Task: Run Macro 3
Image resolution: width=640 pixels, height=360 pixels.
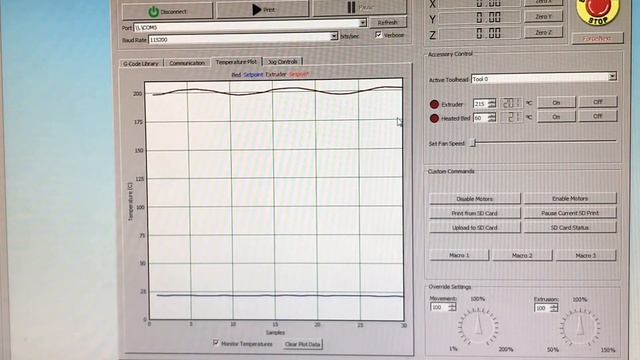Action: tap(586, 255)
